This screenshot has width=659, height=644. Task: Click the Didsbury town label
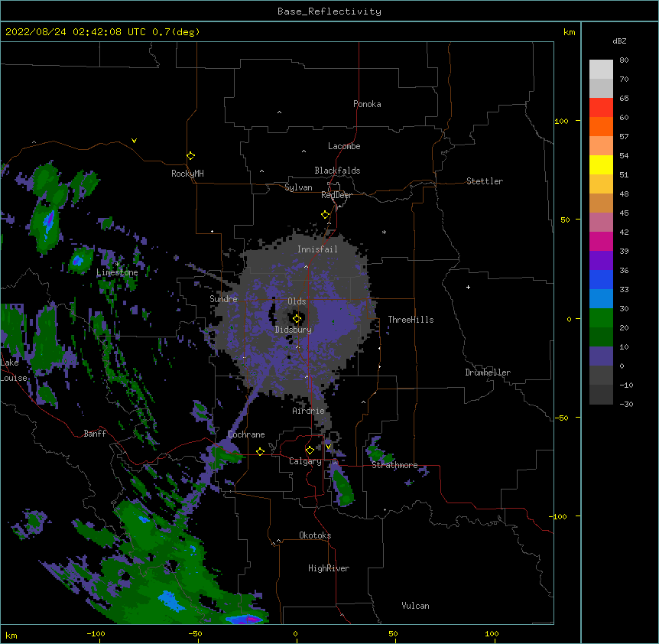click(294, 330)
